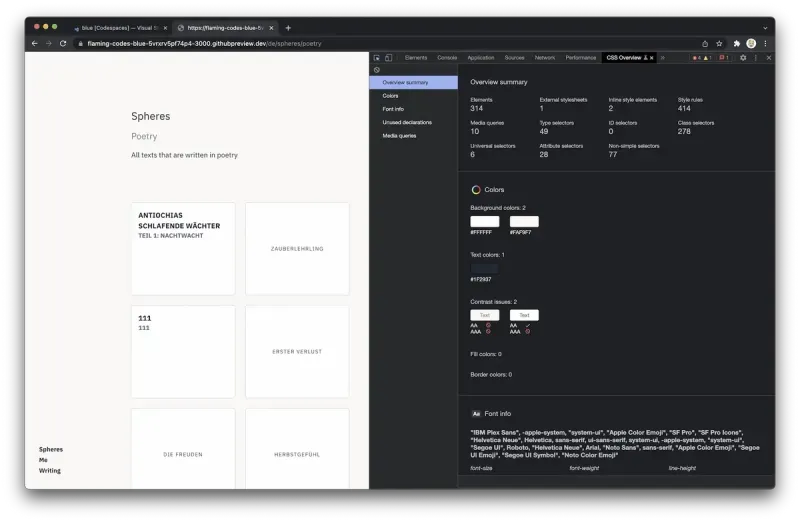Screen dimensions: 800x522
Task: Click the Spheres footer link
Action: (x=51, y=450)
